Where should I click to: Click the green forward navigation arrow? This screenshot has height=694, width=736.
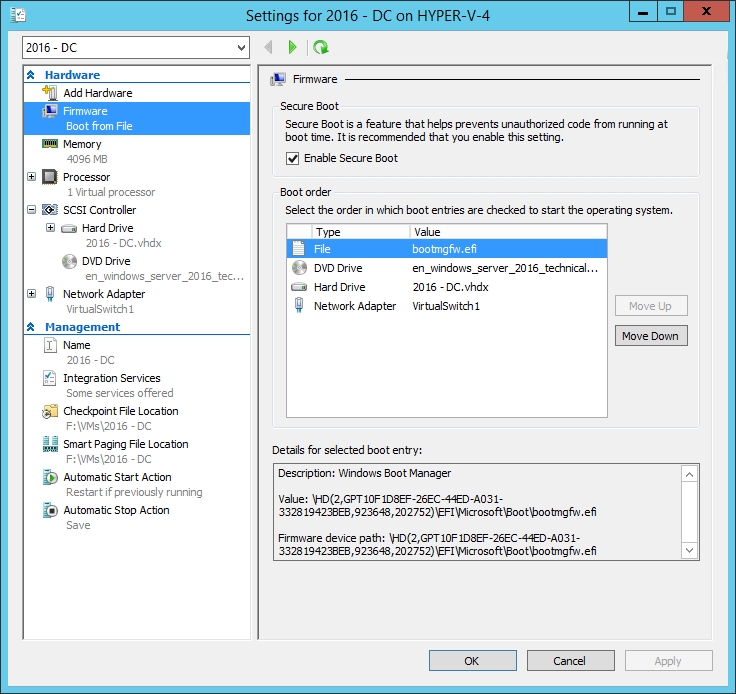(x=292, y=47)
